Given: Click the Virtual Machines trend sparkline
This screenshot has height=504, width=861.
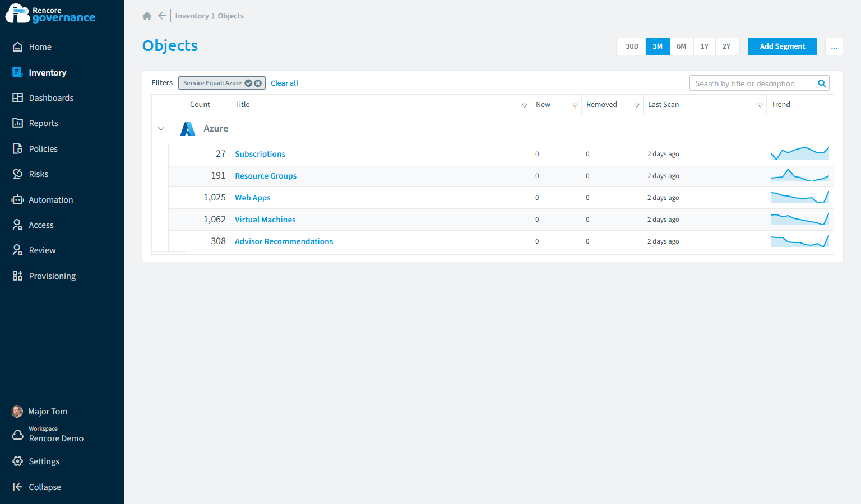Looking at the screenshot, I should [800, 218].
